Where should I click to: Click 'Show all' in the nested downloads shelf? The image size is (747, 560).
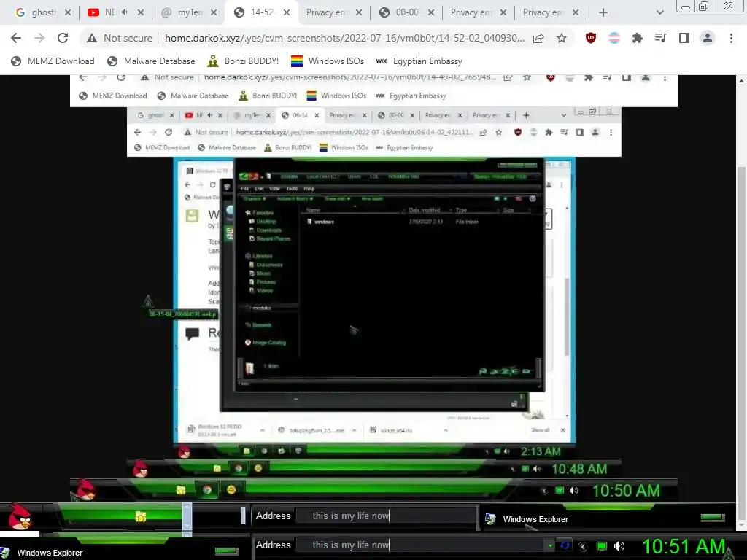point(541,430)
